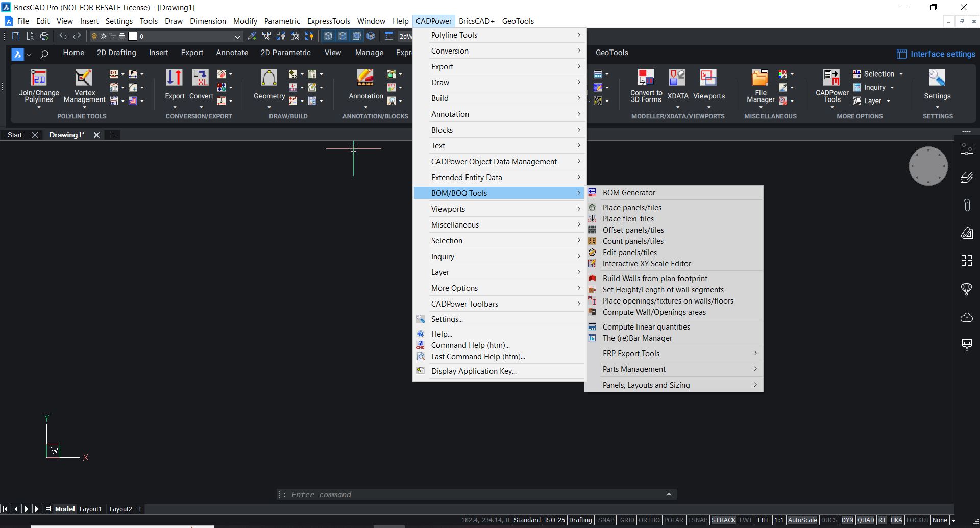Expand Panels, Layouts and Sizing submenu
Image resolution: width=980 pixels, height=528 pixels.
coord(673,385)
